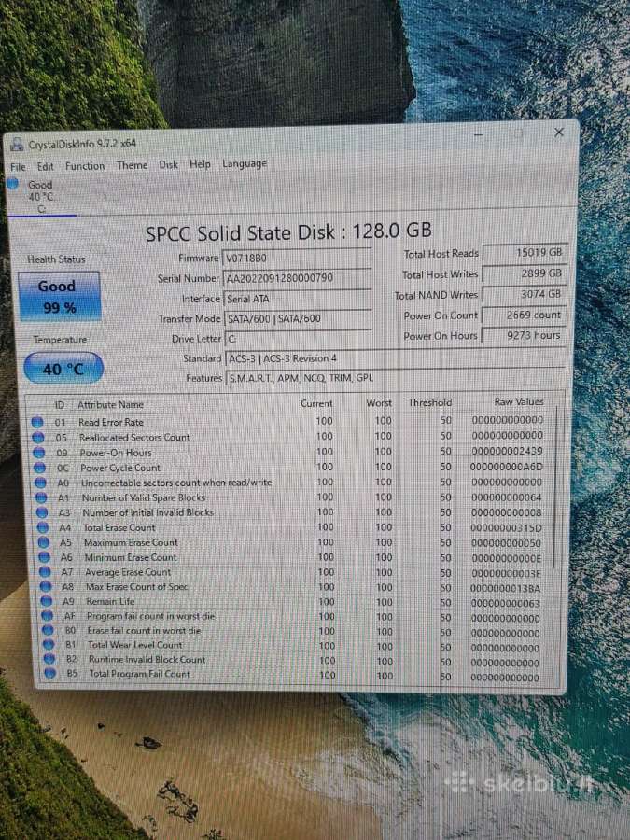
Task: Click the Serial Number field
Action: pos(297,277)
